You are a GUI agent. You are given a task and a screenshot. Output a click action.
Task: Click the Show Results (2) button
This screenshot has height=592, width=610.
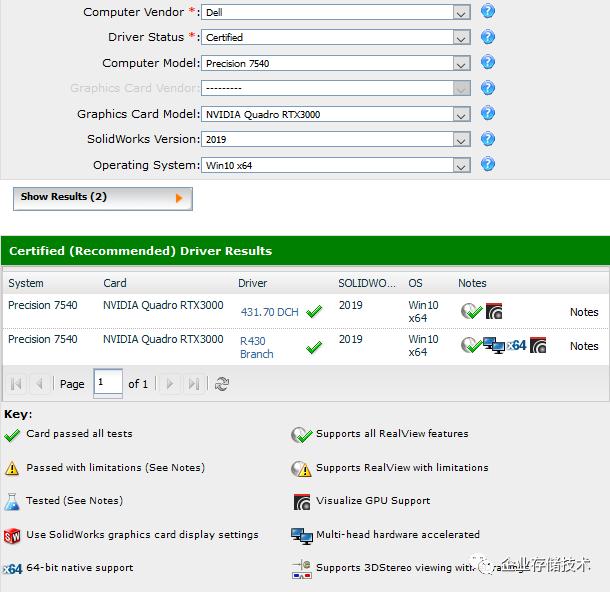click(x=103, y=198)
